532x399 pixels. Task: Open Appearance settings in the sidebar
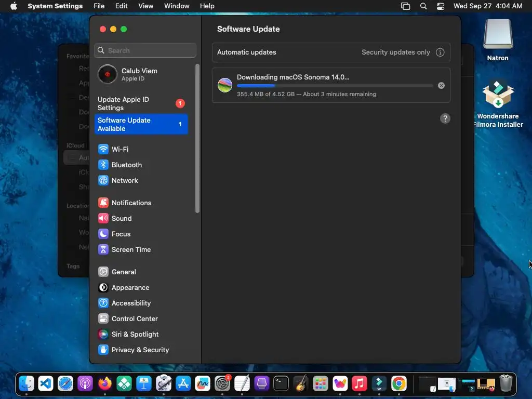point(141,288)
